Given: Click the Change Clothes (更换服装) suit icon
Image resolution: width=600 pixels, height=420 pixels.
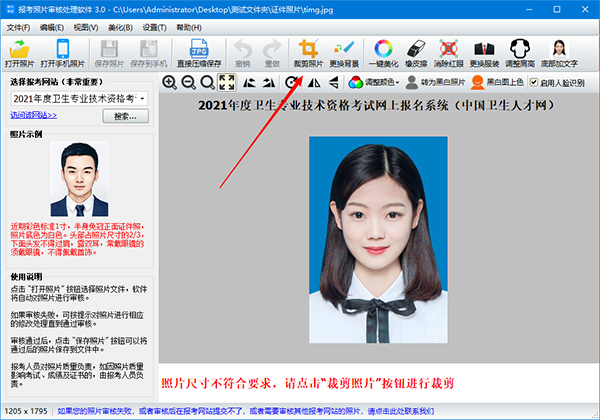Looking at the screenshot, I should coord(484,50).
